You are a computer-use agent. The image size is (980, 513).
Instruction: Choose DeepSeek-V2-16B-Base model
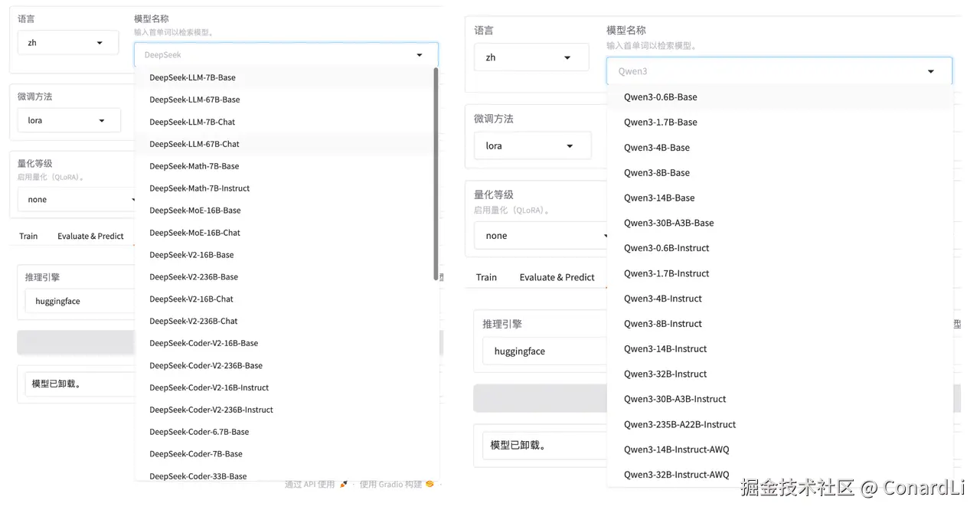point(284,255)
